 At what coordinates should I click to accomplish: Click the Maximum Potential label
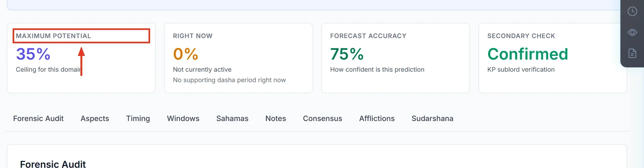coord(54,36)
